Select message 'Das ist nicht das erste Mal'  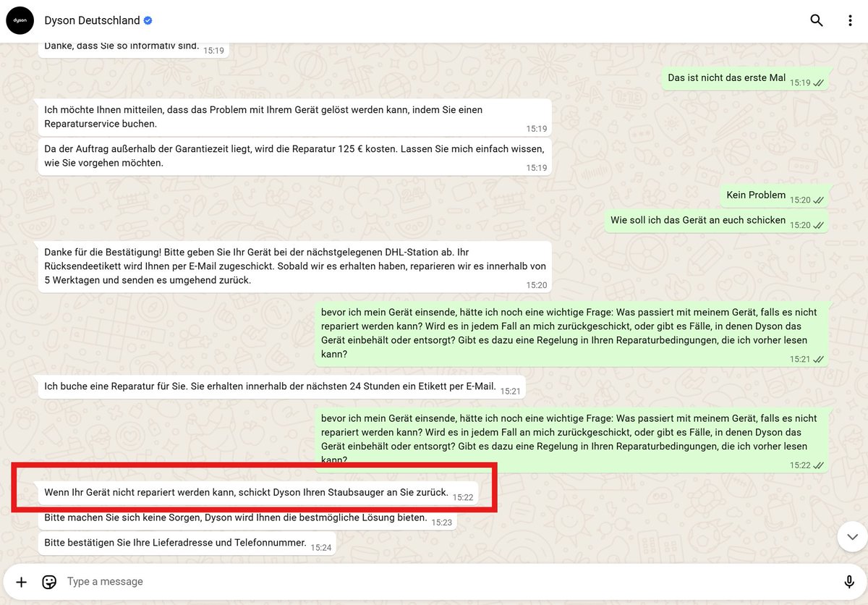[745, 78]
